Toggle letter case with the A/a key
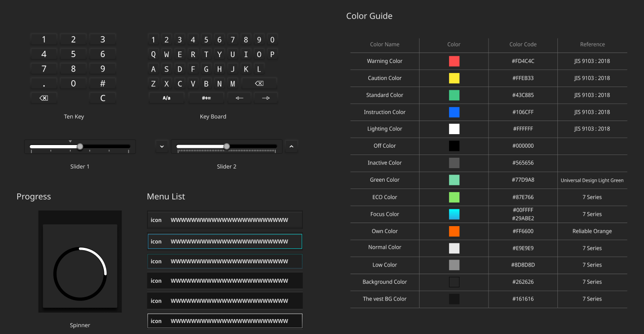The width and height of the screenshot is (644, 334). click(x=166, y=98)
